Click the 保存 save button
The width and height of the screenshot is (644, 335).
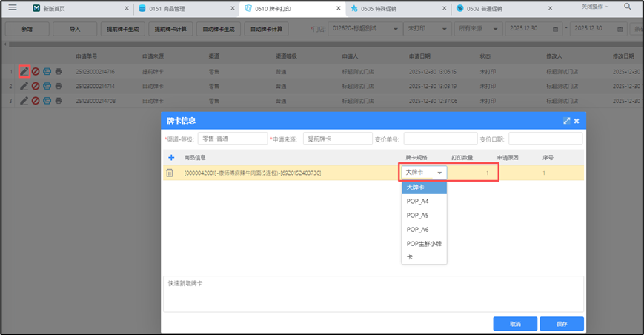point(561,324)
